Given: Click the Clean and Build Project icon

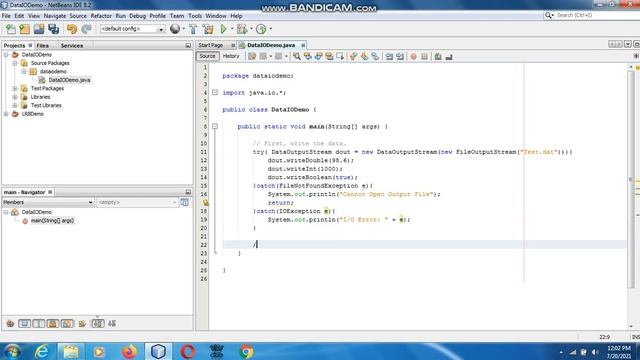Looking at the screenshot, I should 208,29.
